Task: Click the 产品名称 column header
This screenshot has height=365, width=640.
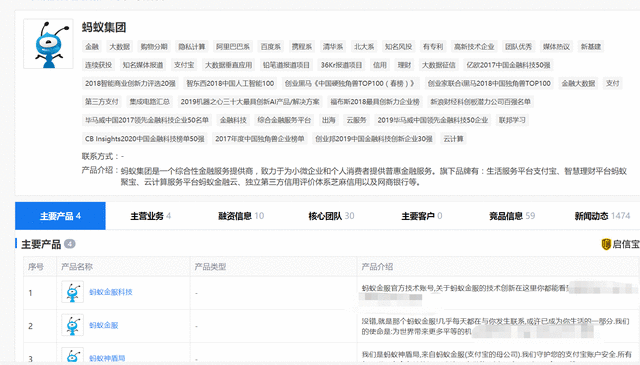Action: coord(77,267)
